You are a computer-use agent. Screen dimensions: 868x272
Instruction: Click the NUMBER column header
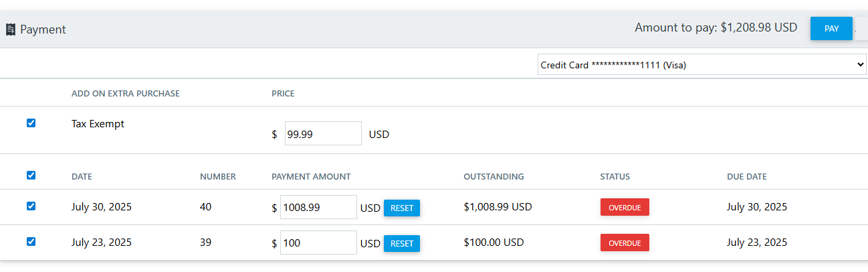[x=218, y=177]
